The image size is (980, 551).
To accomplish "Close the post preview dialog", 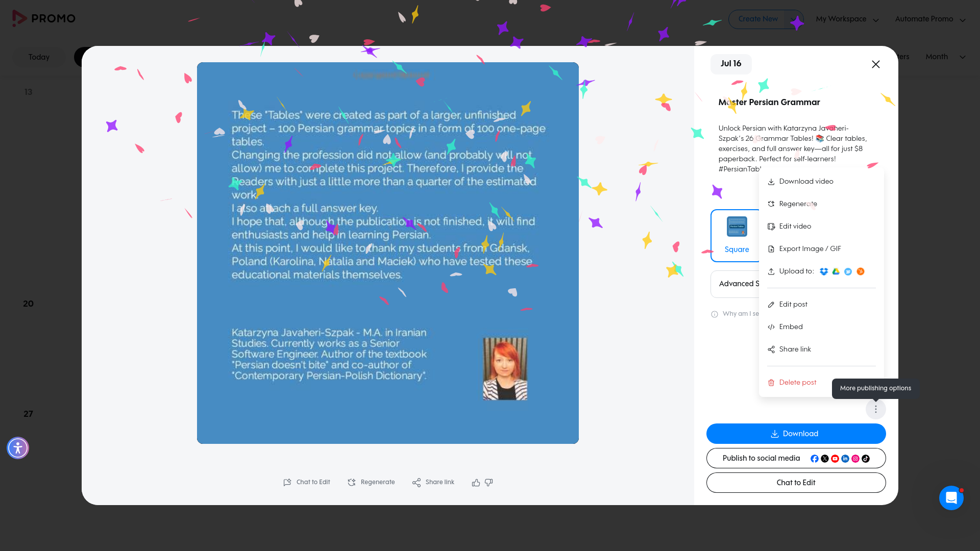I will coord(876,64).
